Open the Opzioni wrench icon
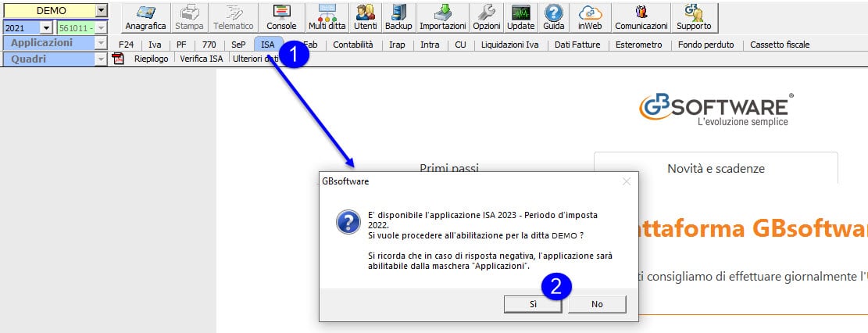The height and width of the screenshot is (333, 868). [486, 17]
